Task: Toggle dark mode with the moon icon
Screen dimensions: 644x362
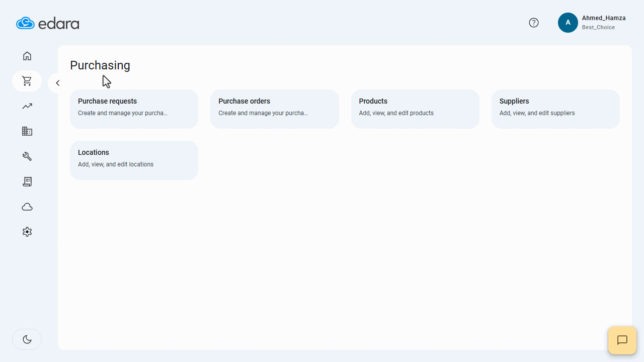Action: click(x=27, y=339)
